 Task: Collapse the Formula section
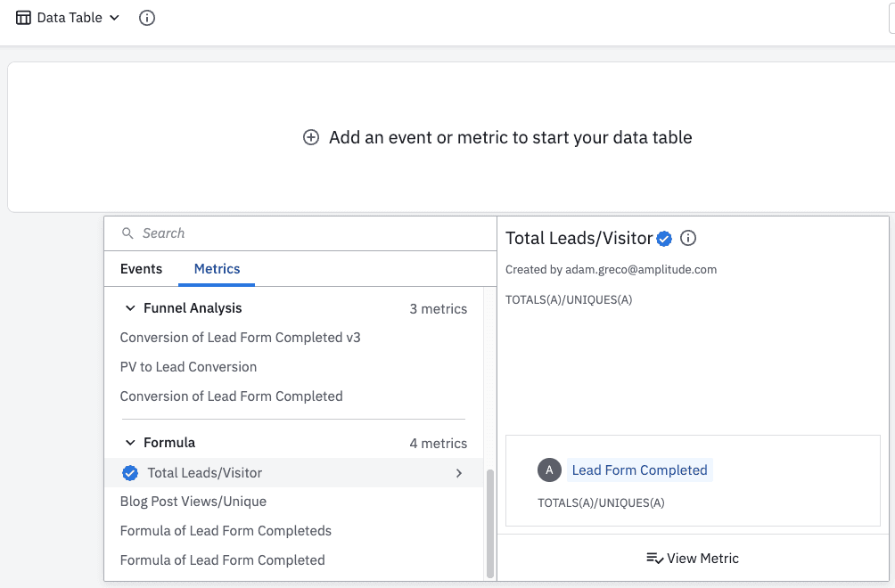pyautogui.click(x=130, y=443)
